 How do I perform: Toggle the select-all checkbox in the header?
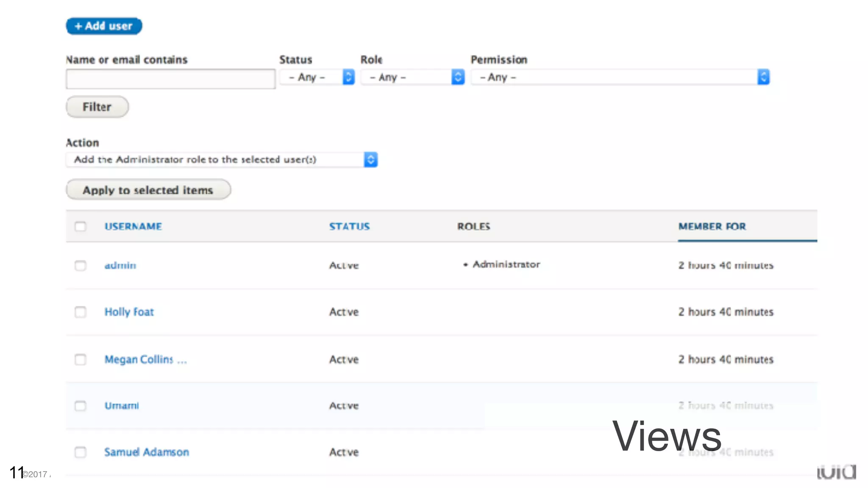click(81, 227)
